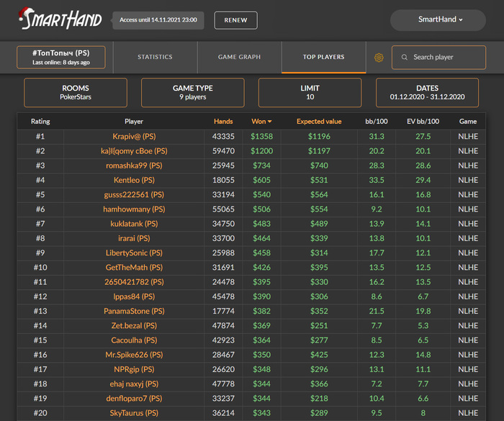Open player SkyTaurus (PS) profile
The image size is (504, 421).
coord(134,413)
